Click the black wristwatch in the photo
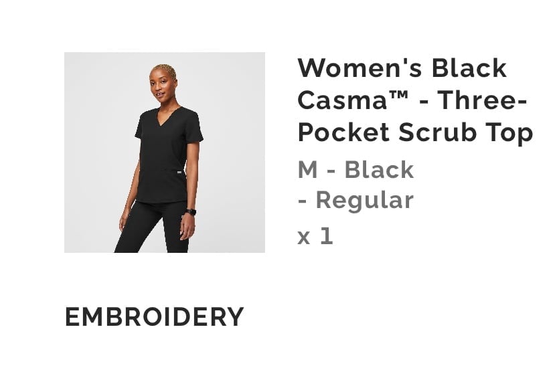This screenshot has height=392, width=553. click(x=191, y=212)
